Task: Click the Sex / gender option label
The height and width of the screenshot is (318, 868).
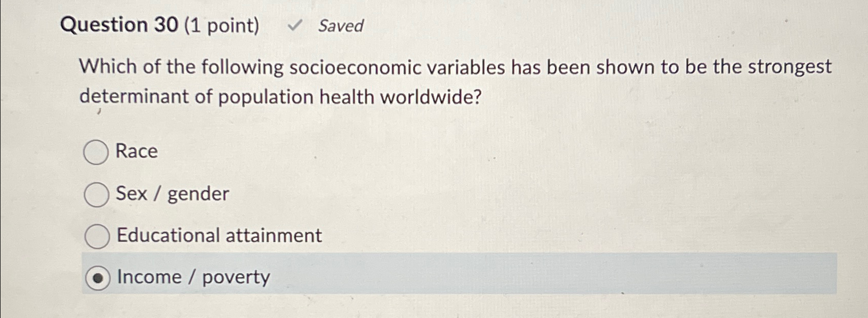Action: [172, 194]
